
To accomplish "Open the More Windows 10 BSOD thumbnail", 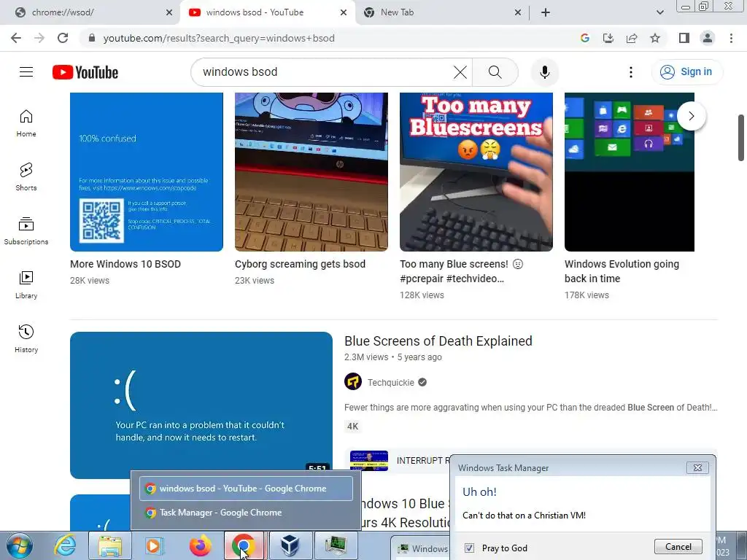I will click(146, 172).
